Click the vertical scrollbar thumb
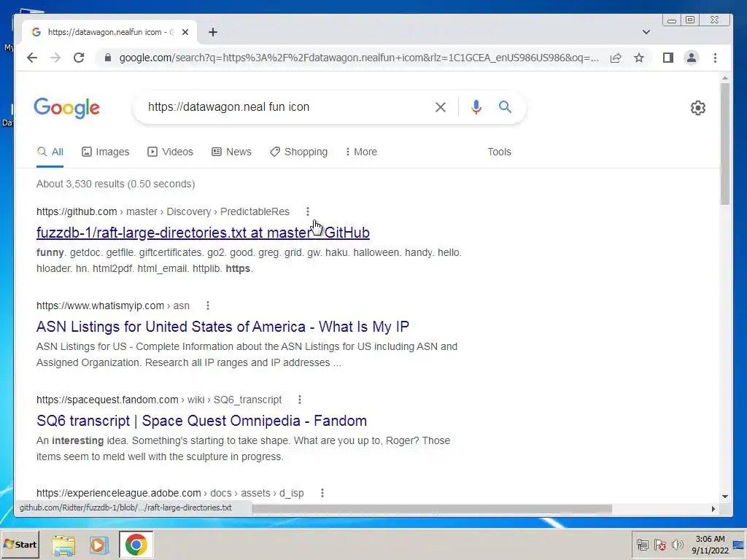The image size is (747, 560). [724, 144]
